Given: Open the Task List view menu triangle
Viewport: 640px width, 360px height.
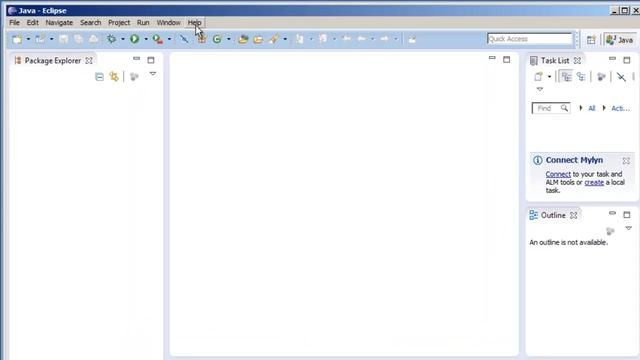Looking at the screenshot, I should [x=540, y=89].
